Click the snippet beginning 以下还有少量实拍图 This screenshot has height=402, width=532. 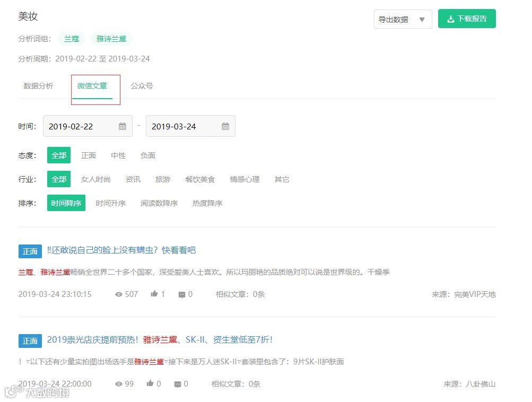tap(181, 362)
